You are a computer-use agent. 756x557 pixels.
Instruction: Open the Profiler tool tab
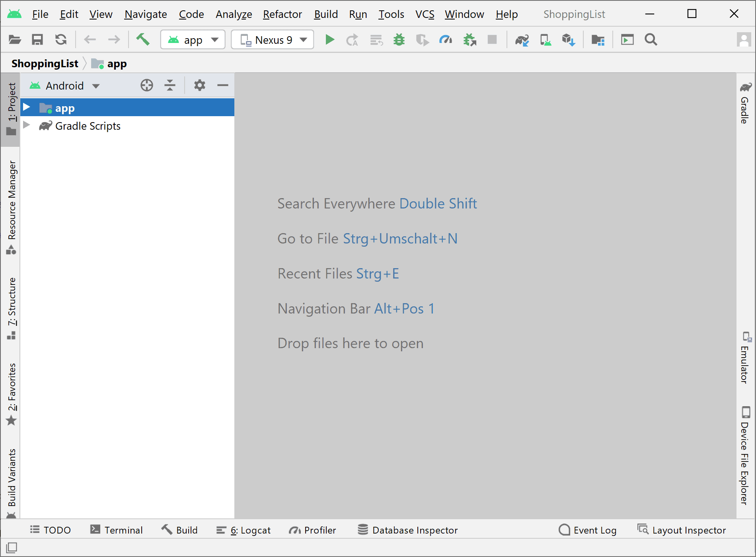coord(312,530)
